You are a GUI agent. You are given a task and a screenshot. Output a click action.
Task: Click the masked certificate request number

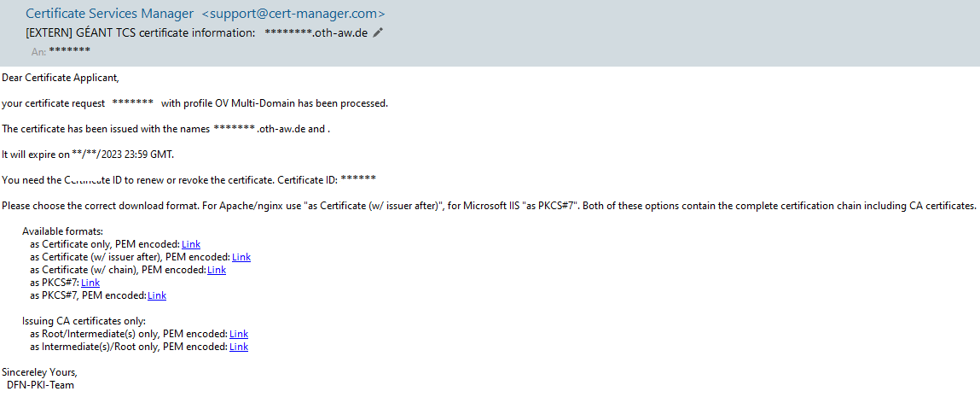tap(133, 102)
